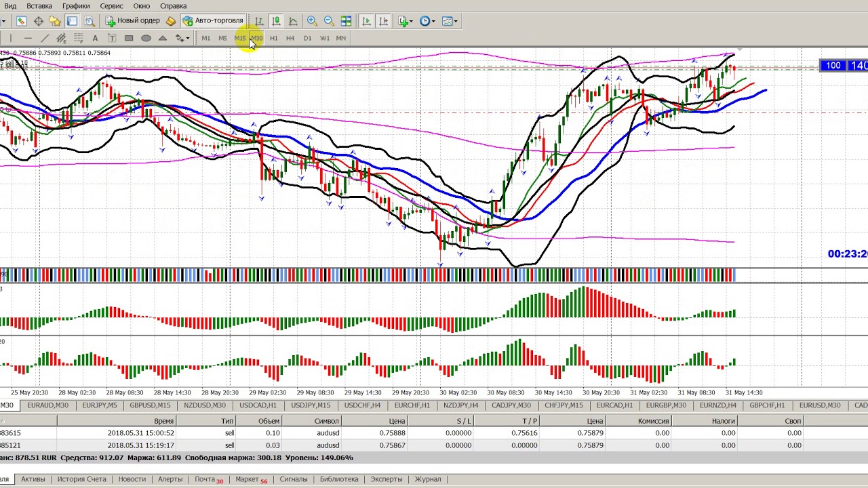The height and width of the screenshot is (488, 868).
Task: Open the Графики menu
Action: [x=76, y=5]
